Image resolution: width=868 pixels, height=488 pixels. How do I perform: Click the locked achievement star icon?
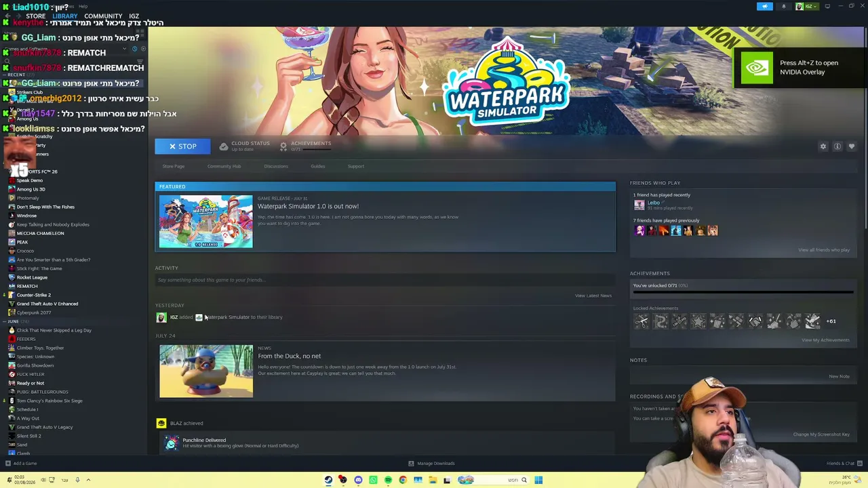(698, 321)
